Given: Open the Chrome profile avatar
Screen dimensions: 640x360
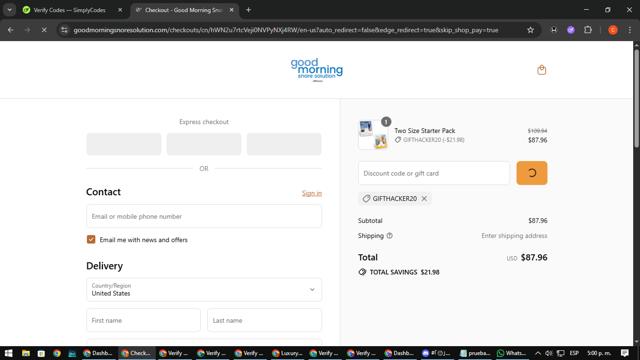Looking at the screenshot, I should 613,30.
